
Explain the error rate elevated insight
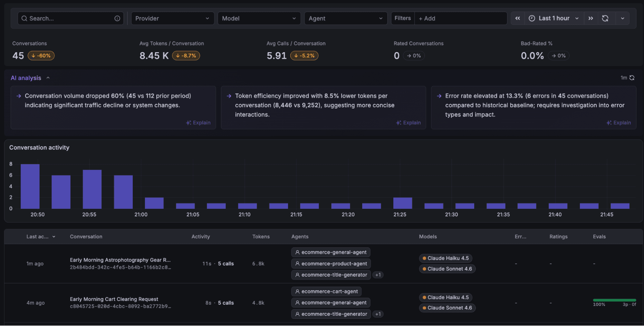[x=619, y=123]
